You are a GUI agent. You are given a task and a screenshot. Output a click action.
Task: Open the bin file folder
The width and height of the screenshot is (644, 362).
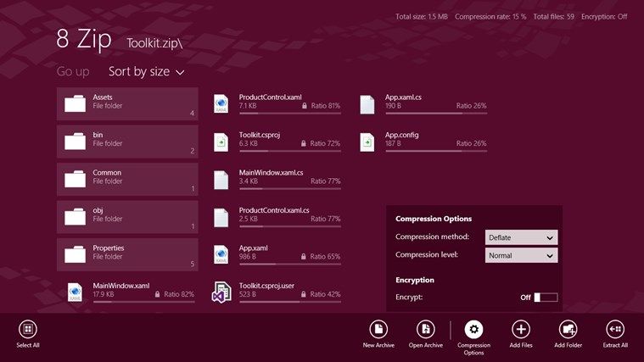pyautogui.click(x=127, y=142)
